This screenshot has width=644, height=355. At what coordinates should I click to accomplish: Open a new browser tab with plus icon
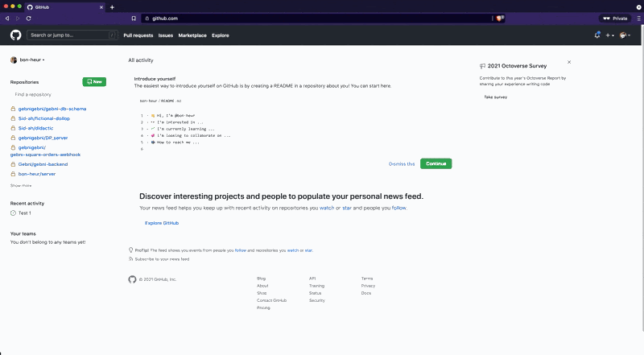pos(112,7)
